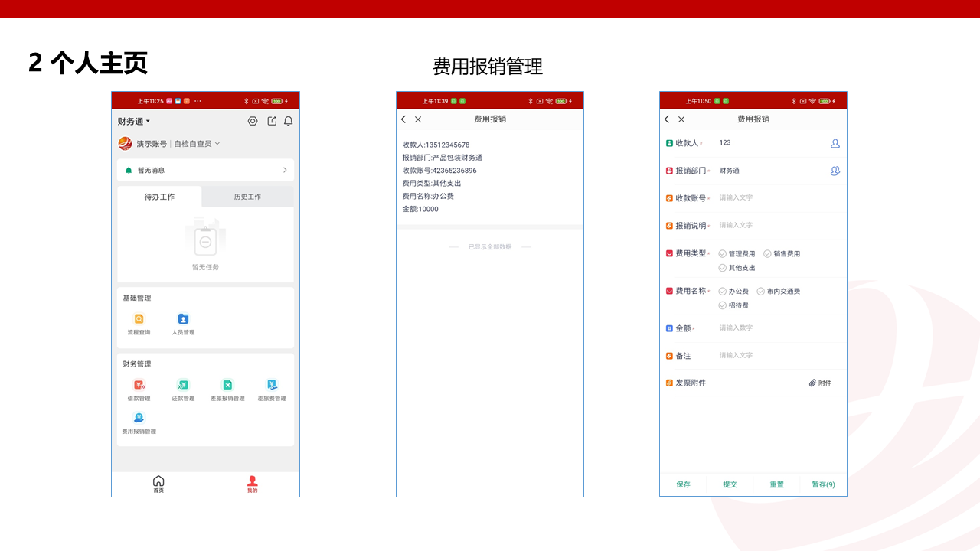Select the 其他支出 option
This screenshot has height=551, width=980.
tap(737, 268)
